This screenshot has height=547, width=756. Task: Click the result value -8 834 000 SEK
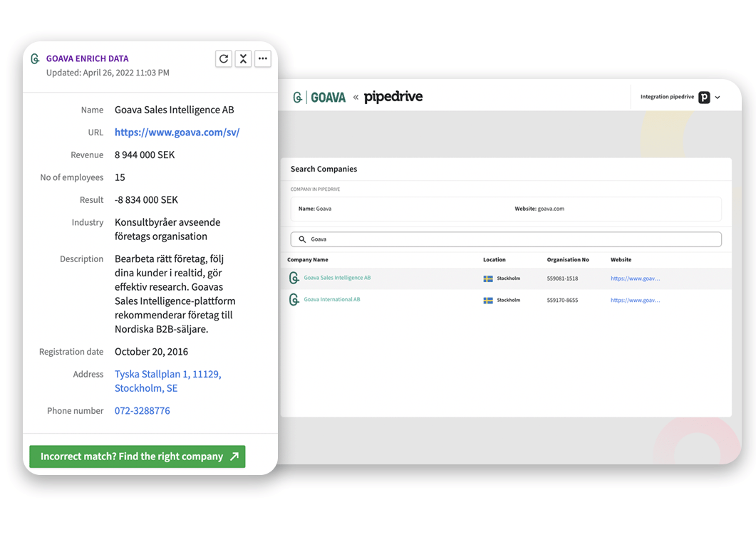coord(146,200)
